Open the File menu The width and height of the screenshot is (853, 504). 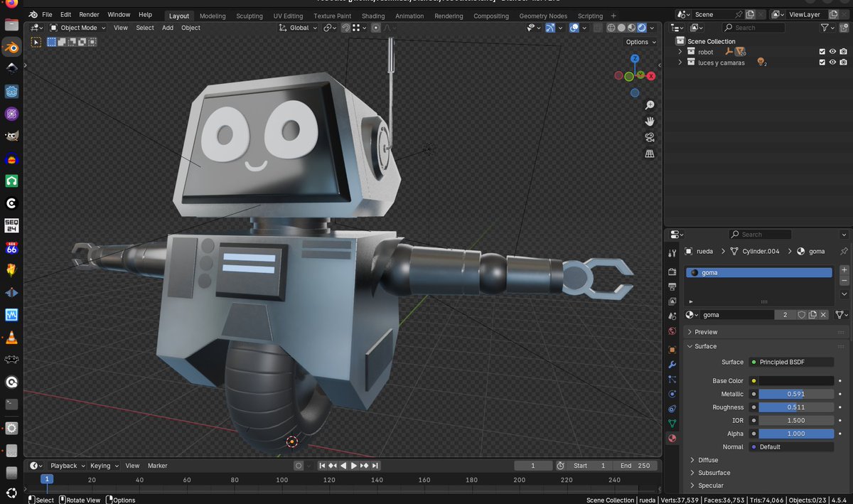pyautogui.click(x=47, y=14)
